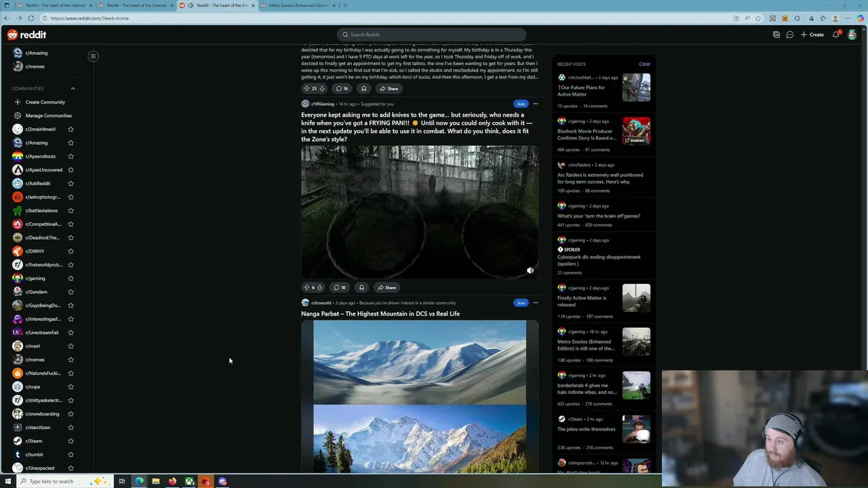This screenshot has height=488, width=868.
Task: Open the advertise icon in Reddit header
Action: [x=776, y=35]
